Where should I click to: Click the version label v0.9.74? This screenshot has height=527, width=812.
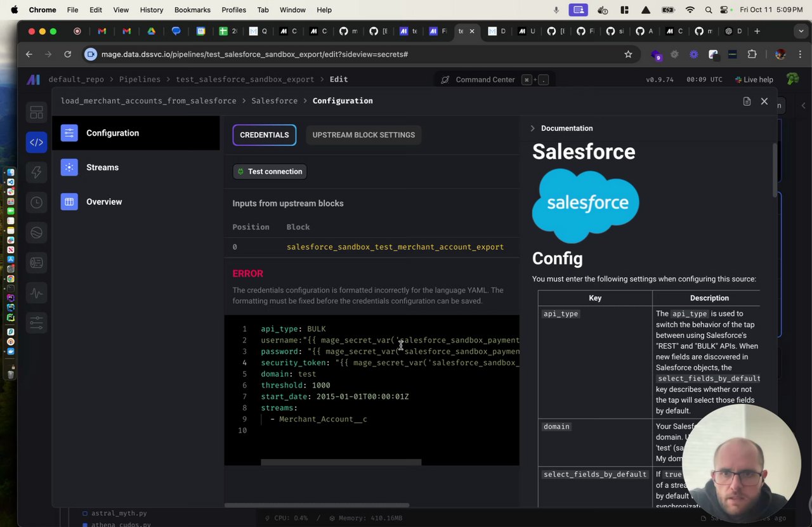click(660, 80)
